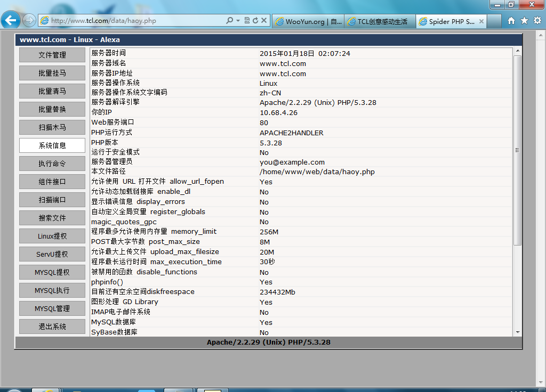Open a new blank tab

[x=494, y=21]
